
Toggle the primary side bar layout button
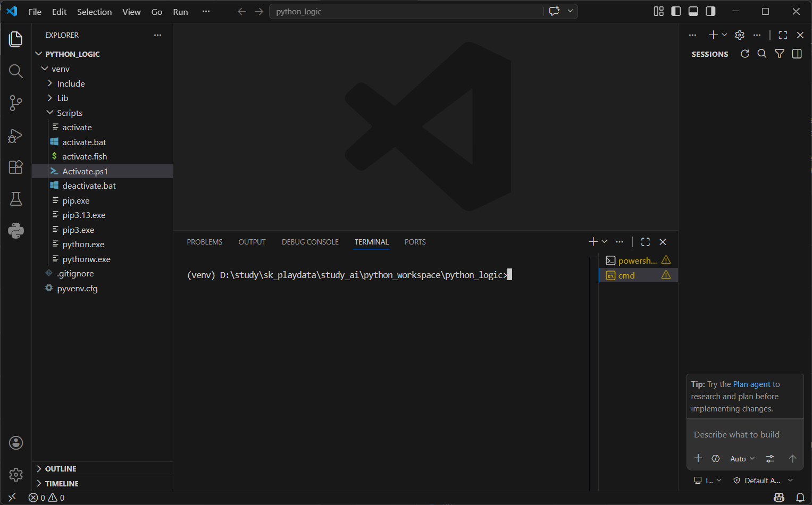[676, 11]
